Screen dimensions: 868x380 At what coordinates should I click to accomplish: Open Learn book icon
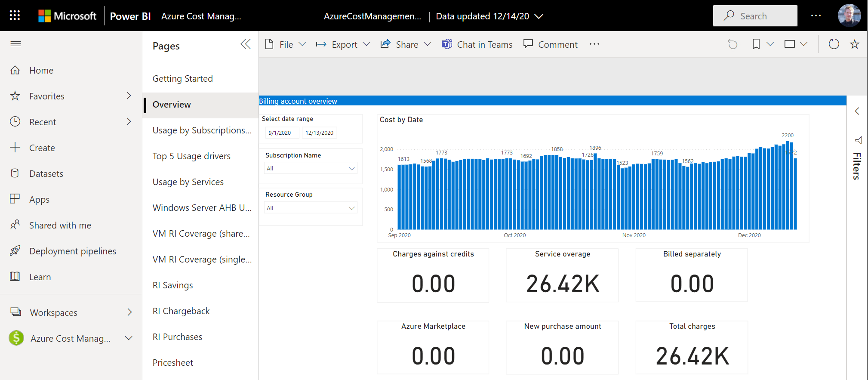click(x=15, y=276)
